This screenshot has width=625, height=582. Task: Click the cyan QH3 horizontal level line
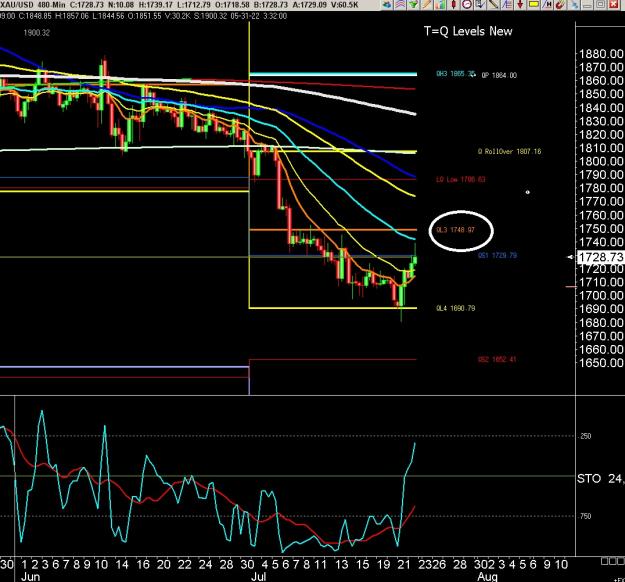tap(333, 74)
